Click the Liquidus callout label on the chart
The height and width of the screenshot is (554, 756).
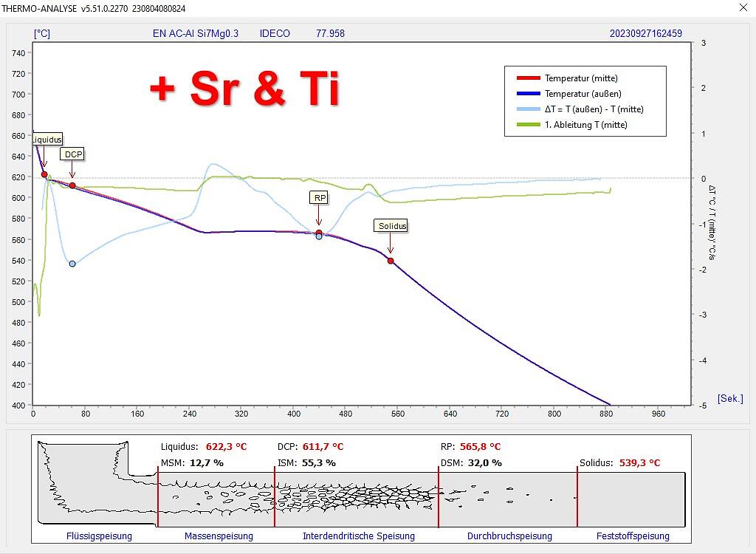click(47, 140)
